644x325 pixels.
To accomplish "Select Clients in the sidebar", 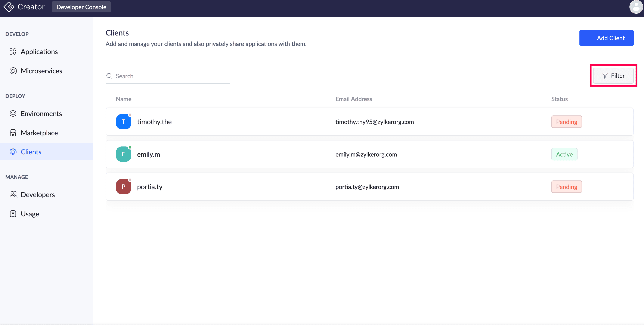I will [31, 152].
